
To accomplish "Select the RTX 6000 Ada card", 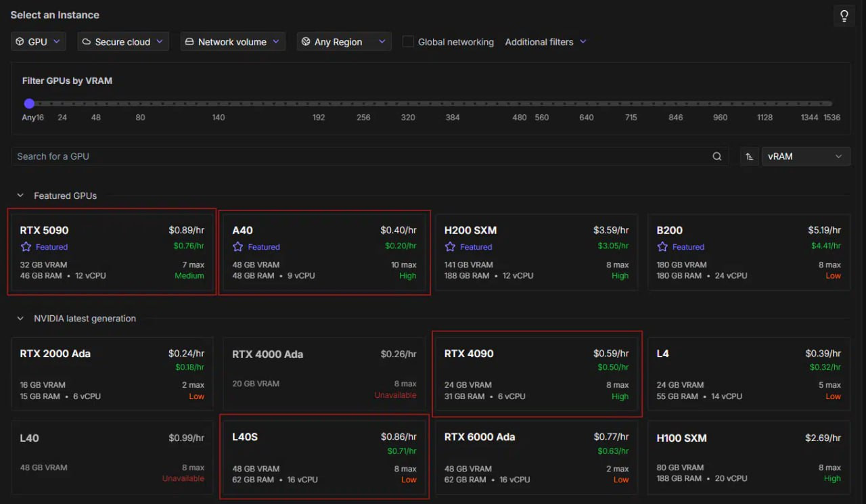I will point(537,457).
